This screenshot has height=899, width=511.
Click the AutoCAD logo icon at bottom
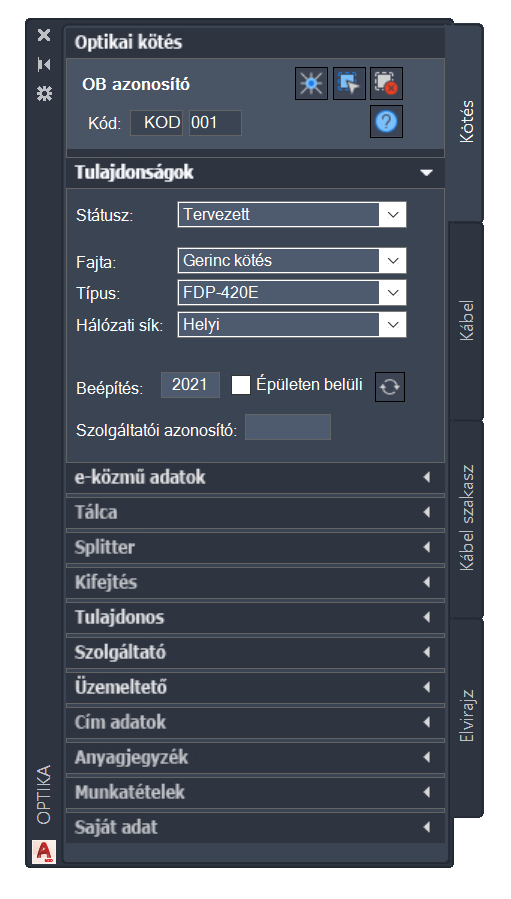coord(44,852)
